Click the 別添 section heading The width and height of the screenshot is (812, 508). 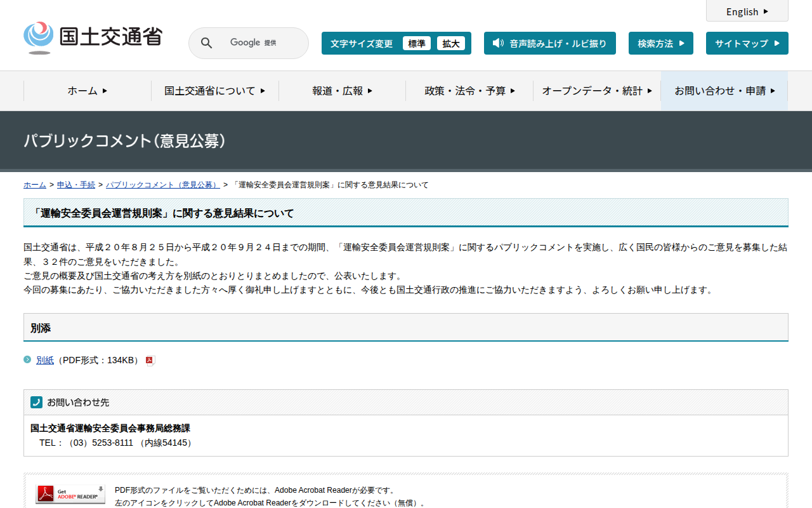(x=406, y=328)
